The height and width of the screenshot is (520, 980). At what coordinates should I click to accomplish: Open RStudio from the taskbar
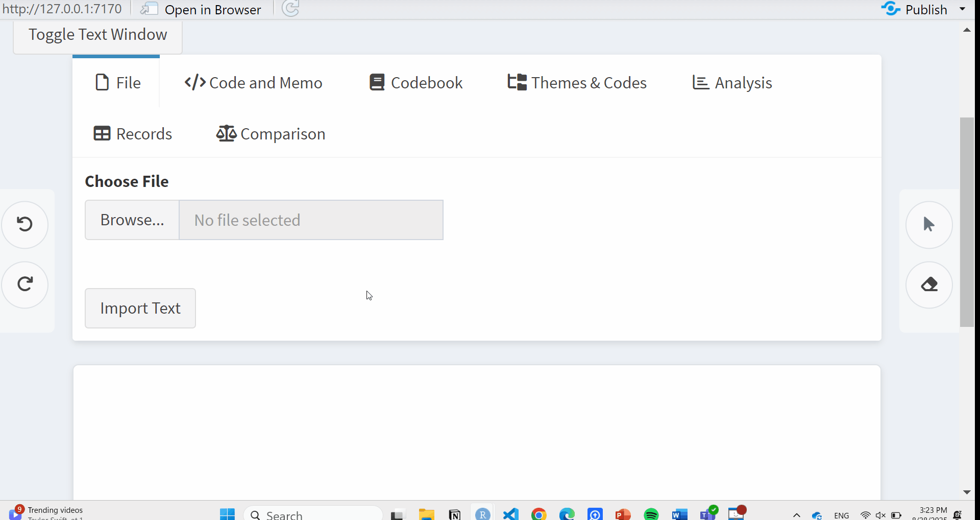click(482, 514)
